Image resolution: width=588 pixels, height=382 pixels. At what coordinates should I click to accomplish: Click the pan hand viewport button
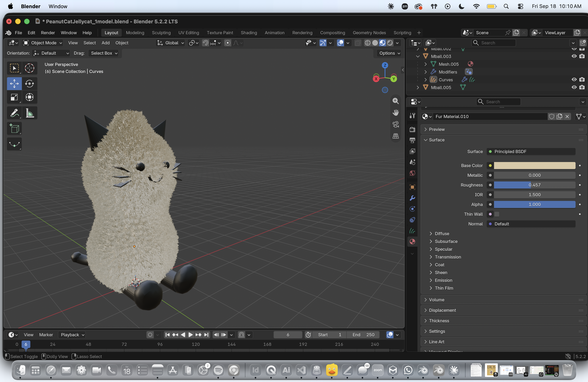[x=395, y=113]
